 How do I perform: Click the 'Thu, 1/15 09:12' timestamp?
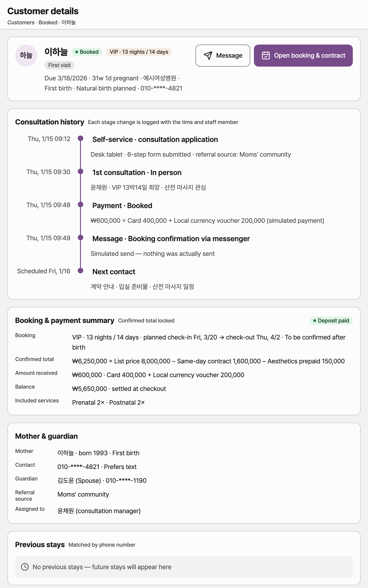point(49,139)
